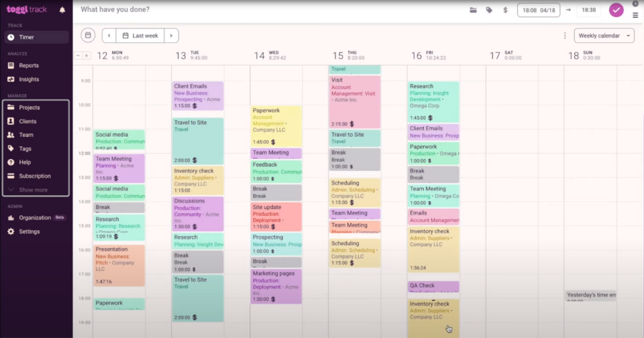Select a project with folder icon
This screenshot has width=644, height=338.
[x=473, y=10]
